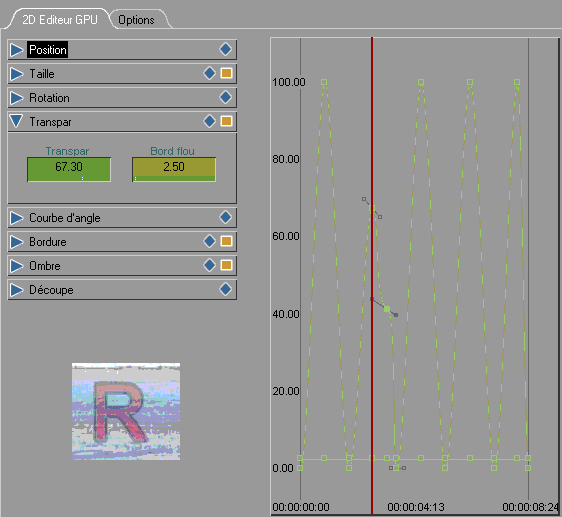Click the R letter preview thumbnail
Image resolution: width=562 pixels, height=517 pixels.
[x=126, y=411]
